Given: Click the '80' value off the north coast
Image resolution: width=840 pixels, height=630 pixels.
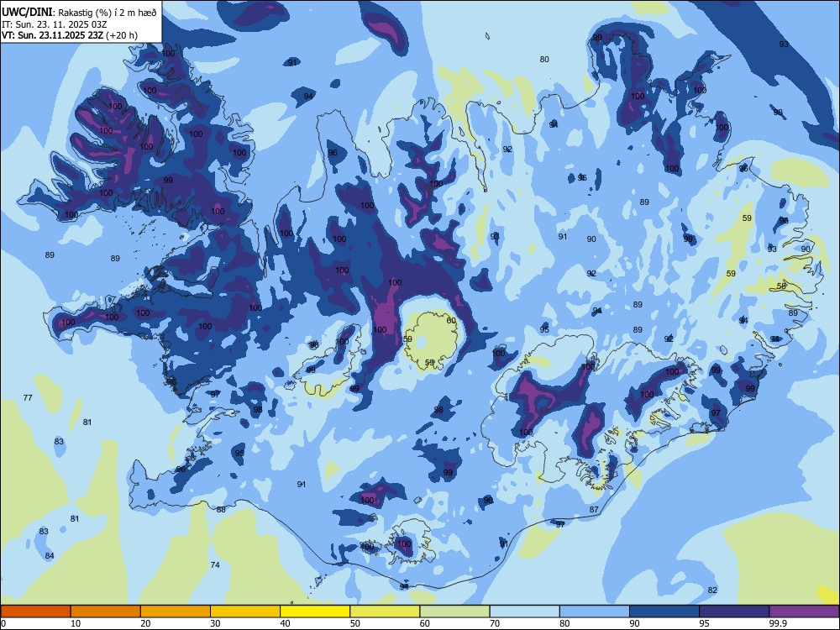Looking at the screenshot, I should click(544, 59).
